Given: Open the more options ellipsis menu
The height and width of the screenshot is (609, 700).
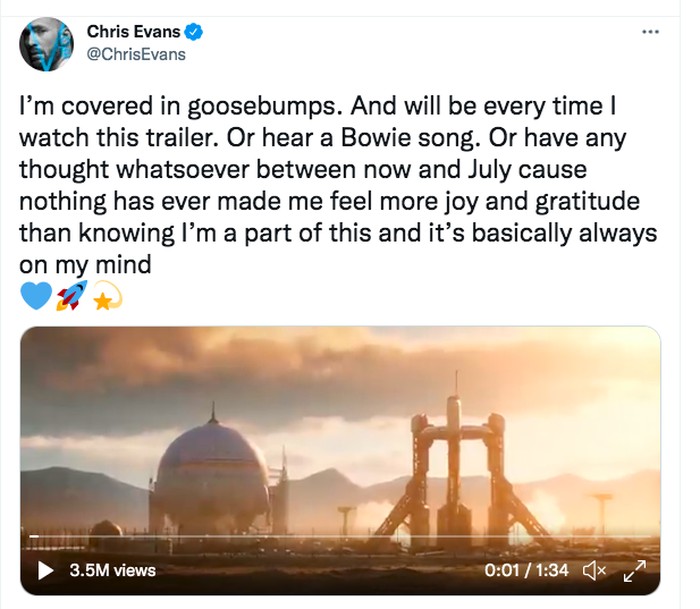Looking at the screenshot, I should 650,32.
